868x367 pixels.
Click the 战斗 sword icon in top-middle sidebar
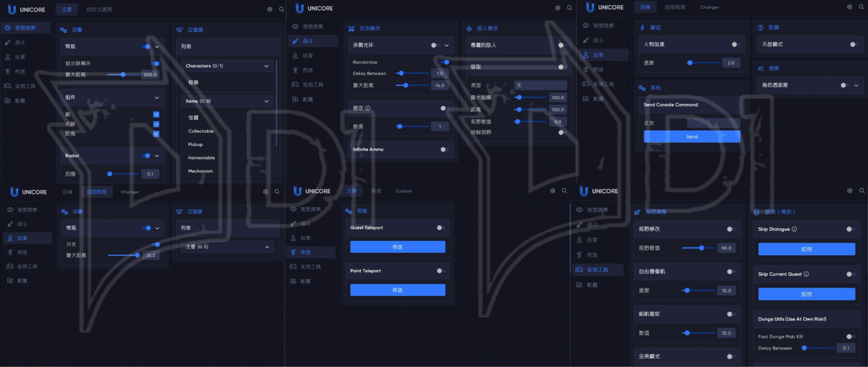coord(295,41)
